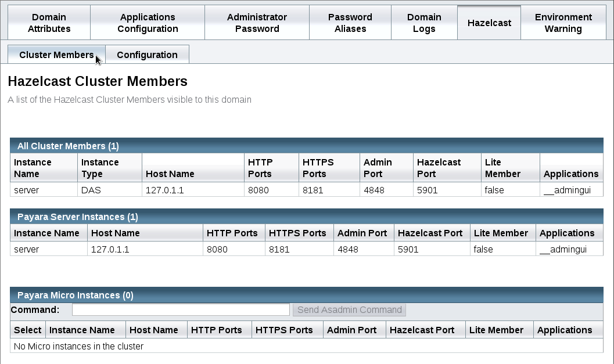Image resolution: width=614 pixels, height=364 pixels.
Task: Click the All Cluster Members header bar
Action: pos(306,146)
